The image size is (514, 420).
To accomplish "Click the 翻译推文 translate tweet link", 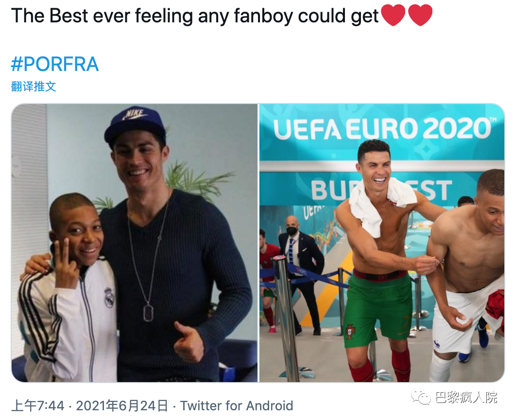I will (34, 87).
